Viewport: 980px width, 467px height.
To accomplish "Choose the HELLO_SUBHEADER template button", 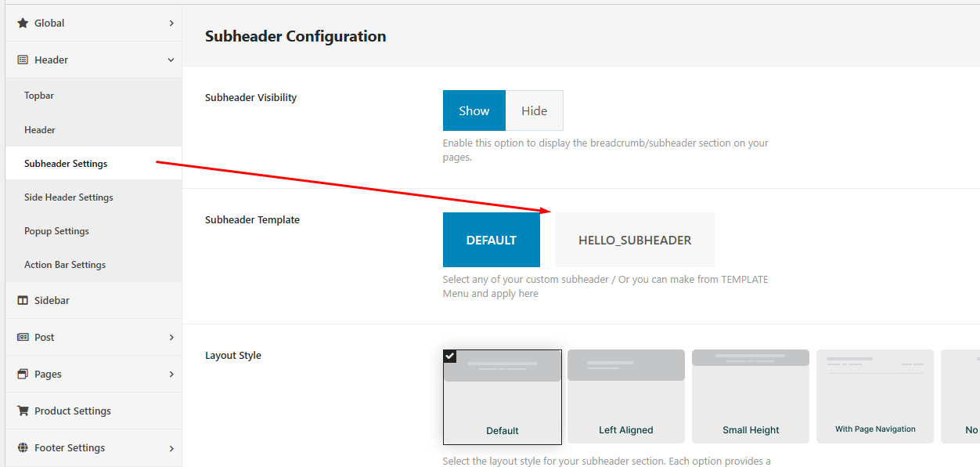I will (634, 240).
